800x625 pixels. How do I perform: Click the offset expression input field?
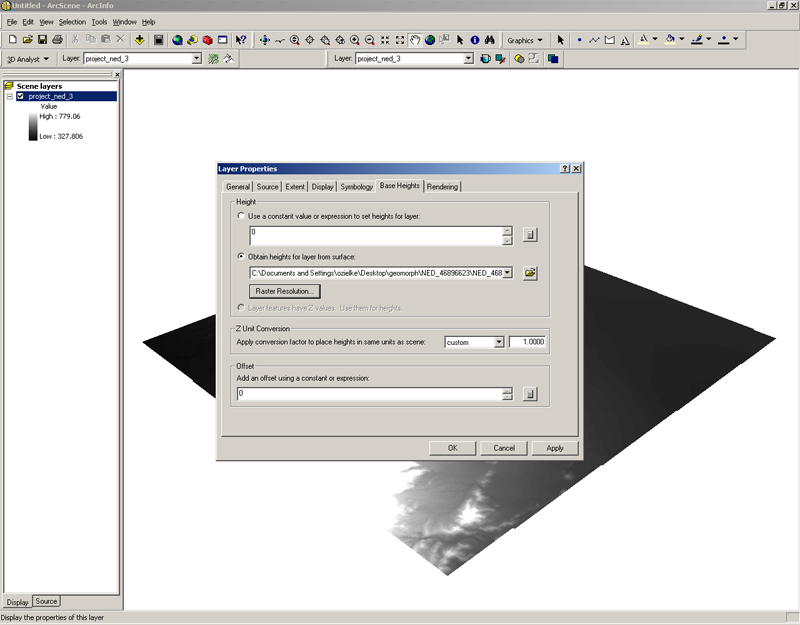[368, 394]
